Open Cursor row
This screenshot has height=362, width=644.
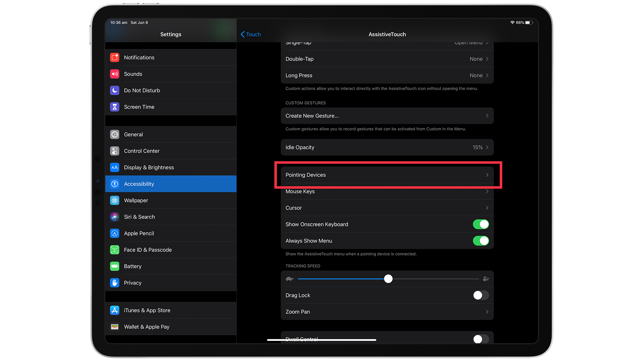tap(387, 208)
